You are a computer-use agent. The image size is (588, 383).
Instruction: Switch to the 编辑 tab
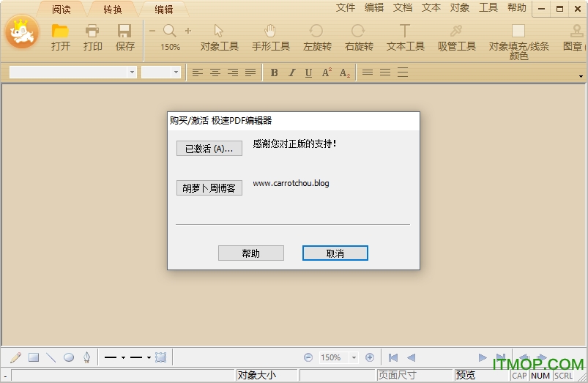pyautogui.click(x=164, y=10)
